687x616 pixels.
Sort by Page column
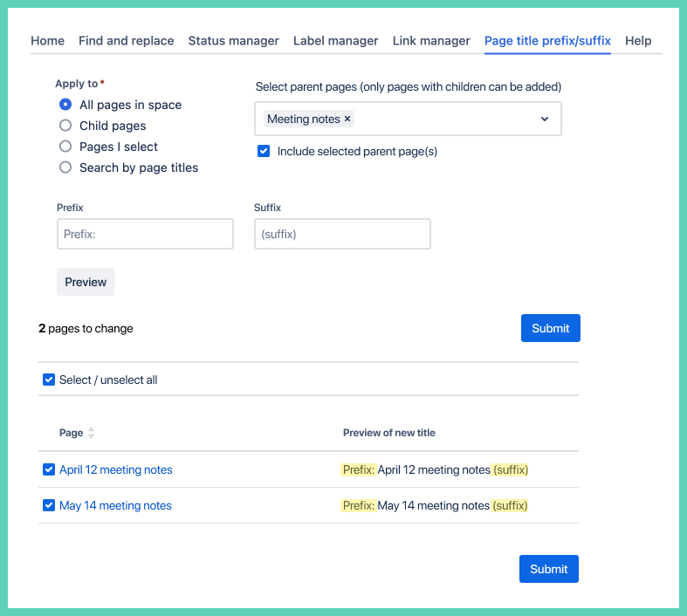click(91, 433)
